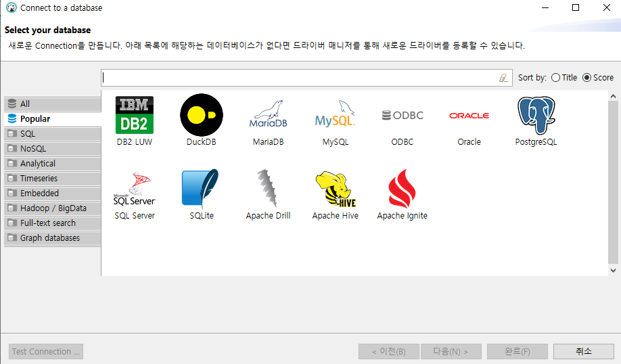621x364 pixels.
Task: Show the All databases category
Action: [53, 104]
